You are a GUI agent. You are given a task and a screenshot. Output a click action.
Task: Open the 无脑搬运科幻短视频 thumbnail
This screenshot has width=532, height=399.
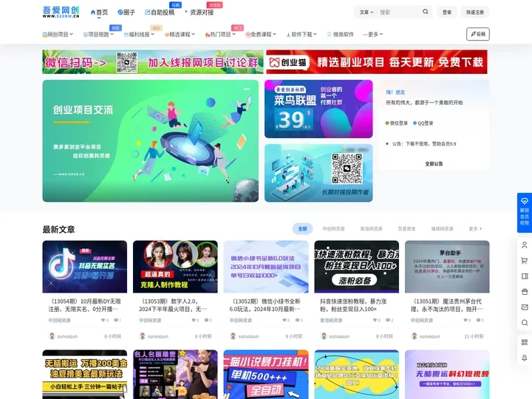[447, 375]
